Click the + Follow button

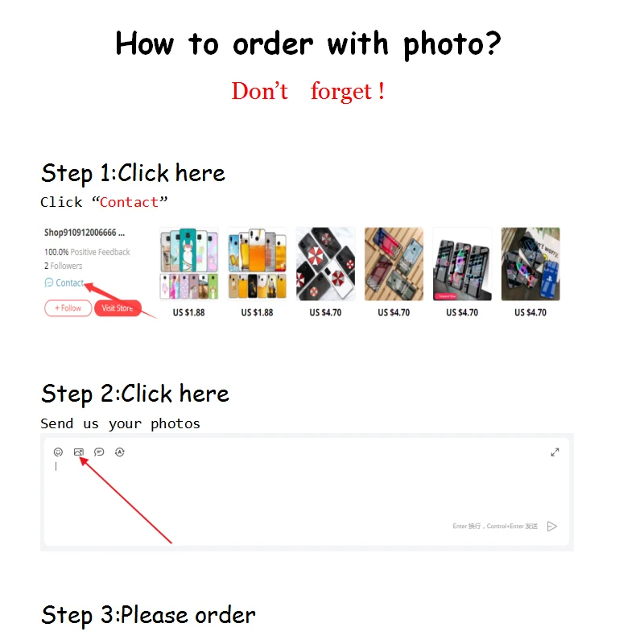(x=68, y=308)
